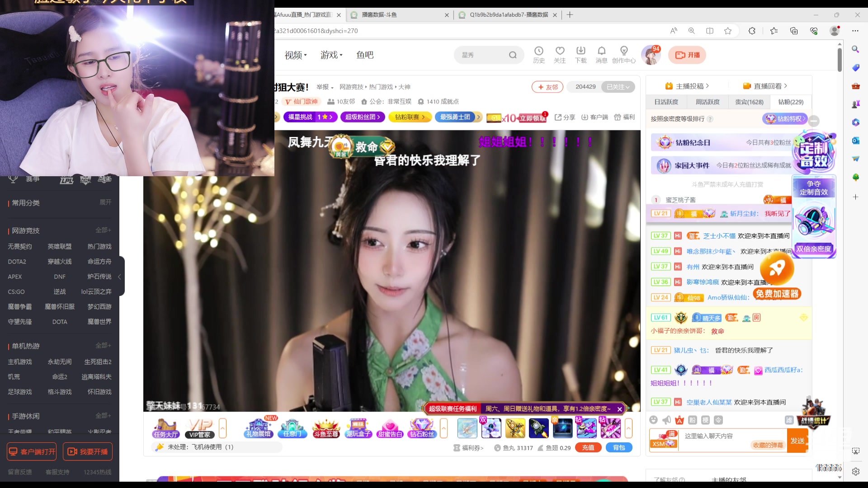Expand 单机热游 full list 全部+

pos(103,346)
